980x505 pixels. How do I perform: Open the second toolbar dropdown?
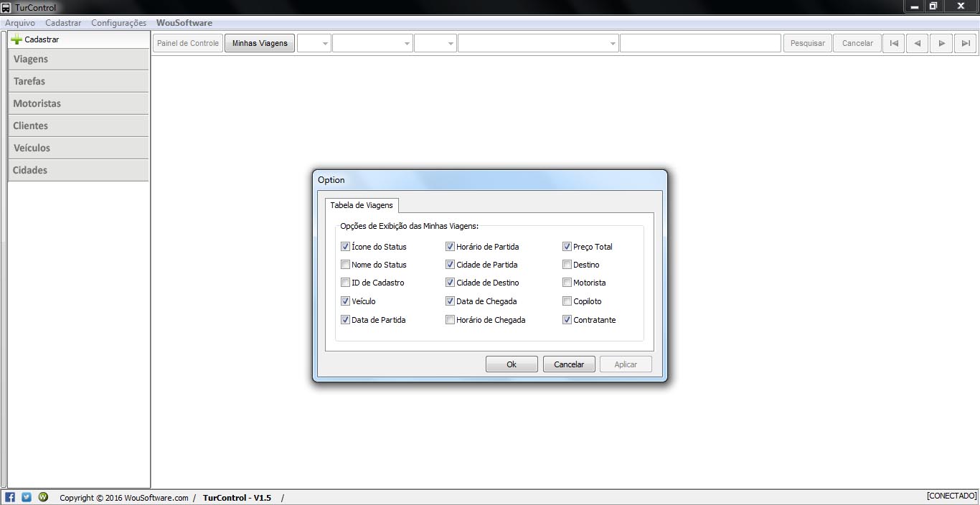coord(372,43)
